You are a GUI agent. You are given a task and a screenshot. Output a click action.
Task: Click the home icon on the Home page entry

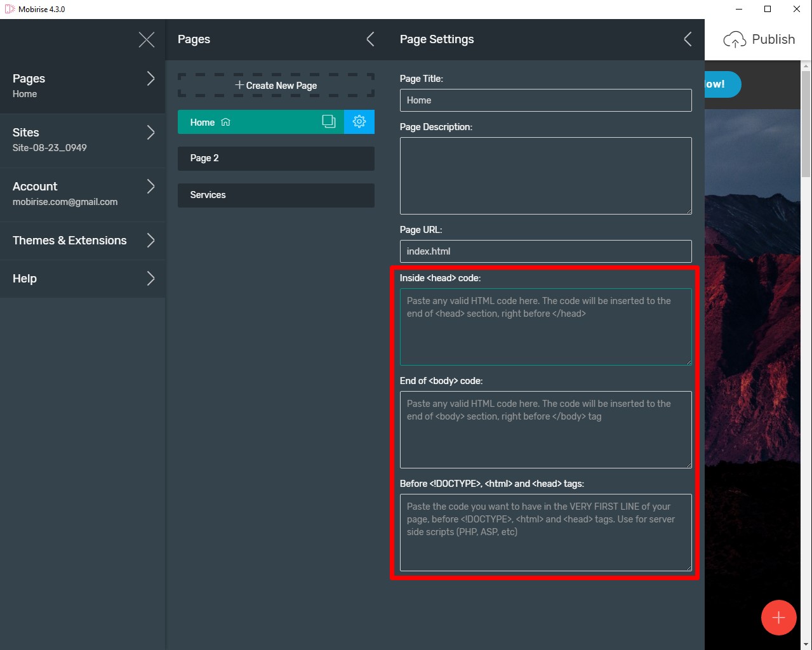(225, 122)
